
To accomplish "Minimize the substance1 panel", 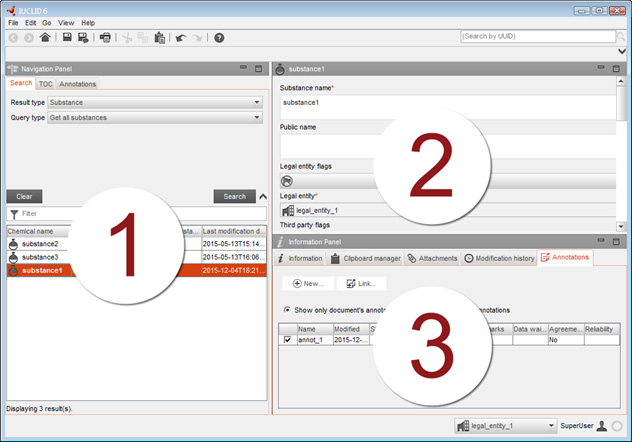I will [x=601, y=68].
